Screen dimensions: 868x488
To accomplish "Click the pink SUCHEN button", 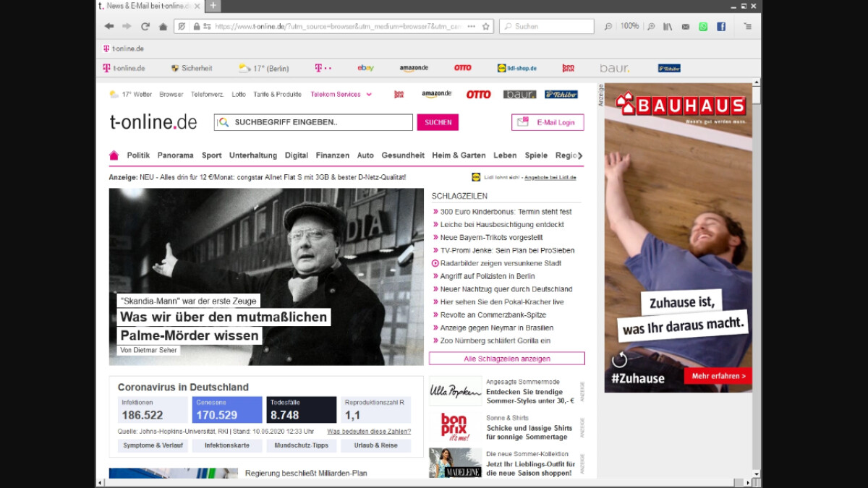I will pyautogui.click(x=438, y=122).
